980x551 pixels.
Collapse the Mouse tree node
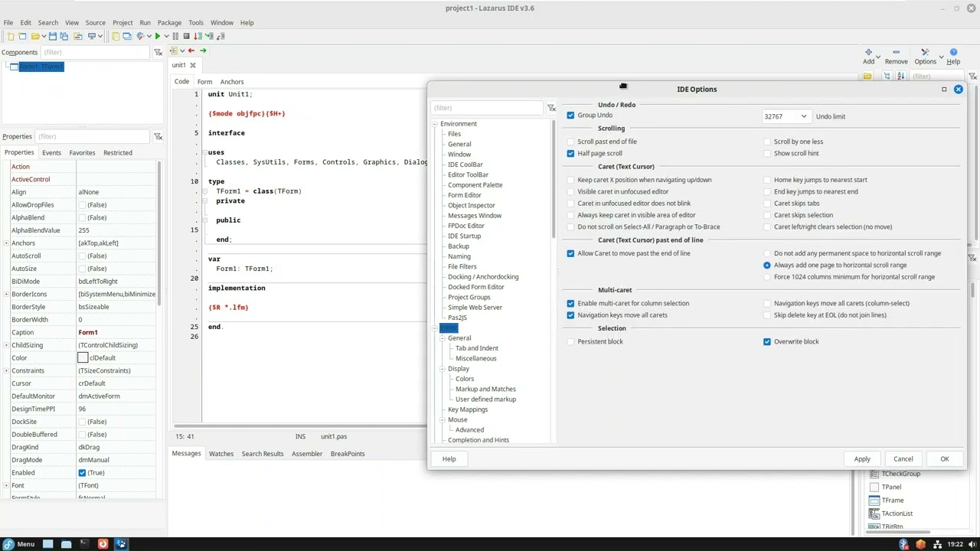(442, 419)
